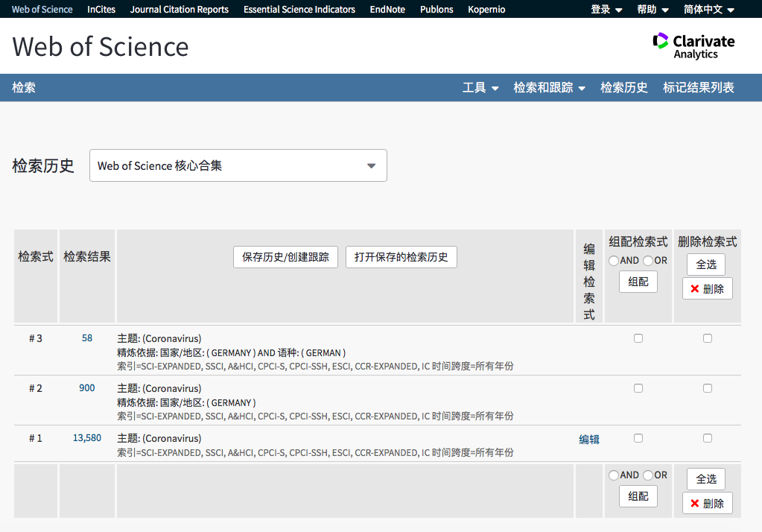Viewport: 762px width, 532px height.
Task: Check the combine checkbox for set #3
Action: coord(638,338)
